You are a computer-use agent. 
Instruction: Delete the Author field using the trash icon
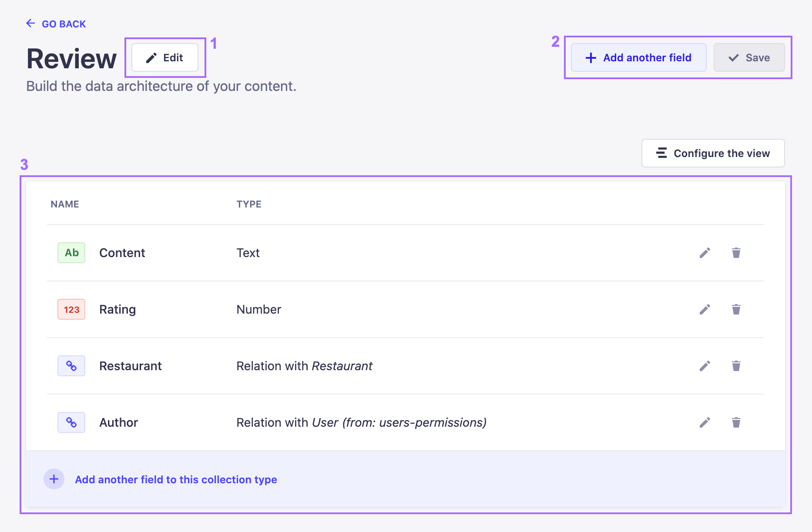(x=736, y=422)
